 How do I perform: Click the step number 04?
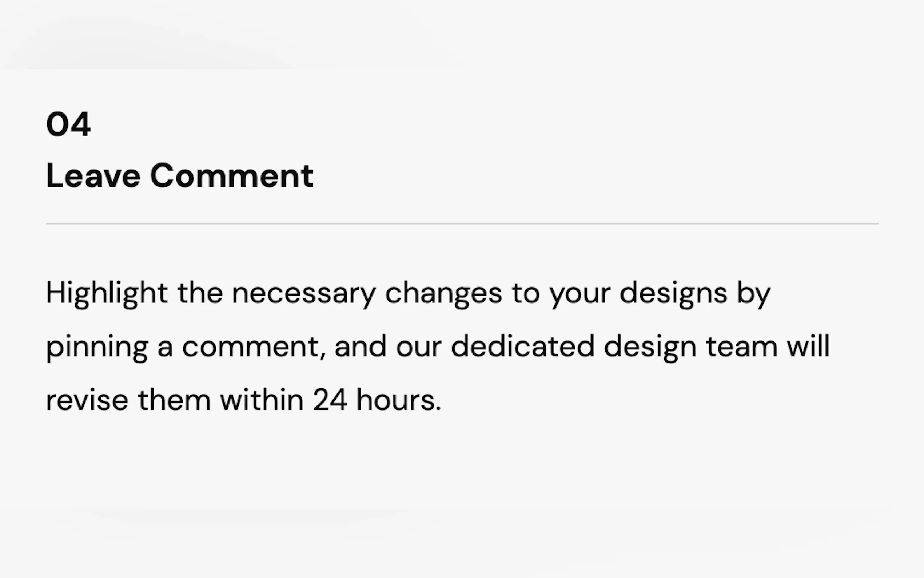click(x=68, y=124)
